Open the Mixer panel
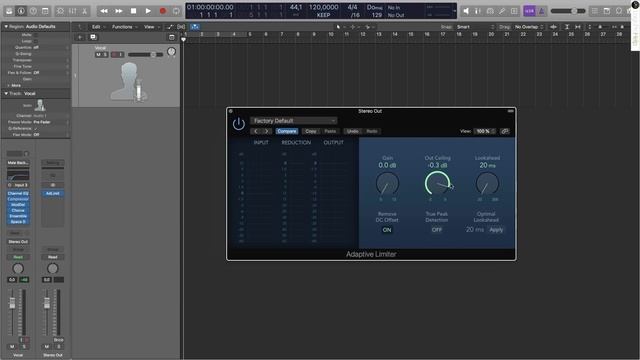This screenshot has height=360, width=640. click(x=72, y=11)
